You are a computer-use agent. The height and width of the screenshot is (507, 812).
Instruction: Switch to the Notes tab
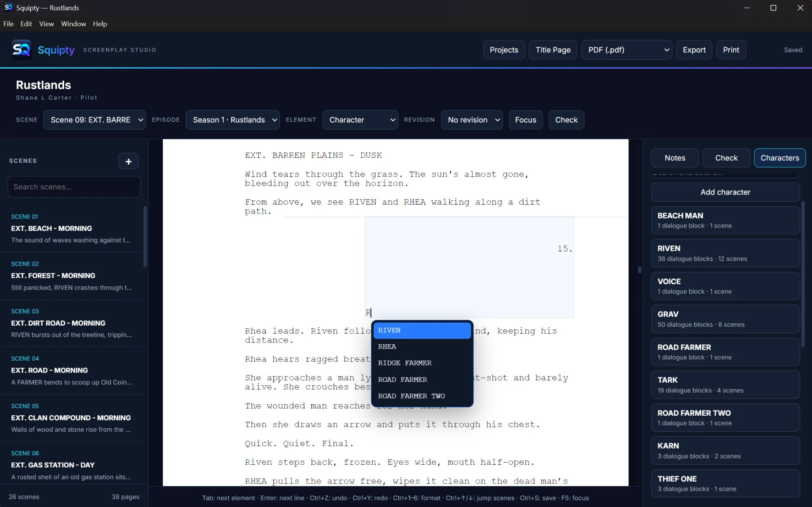point(675,158)
